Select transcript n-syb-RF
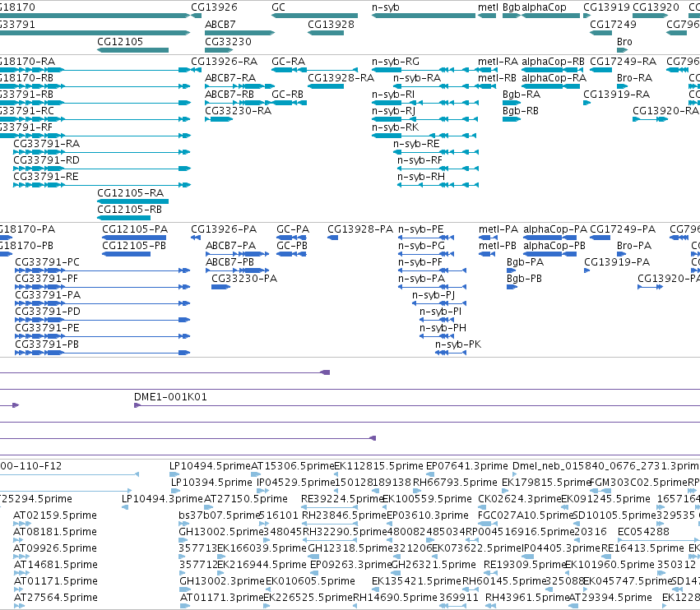 (420, 160)
